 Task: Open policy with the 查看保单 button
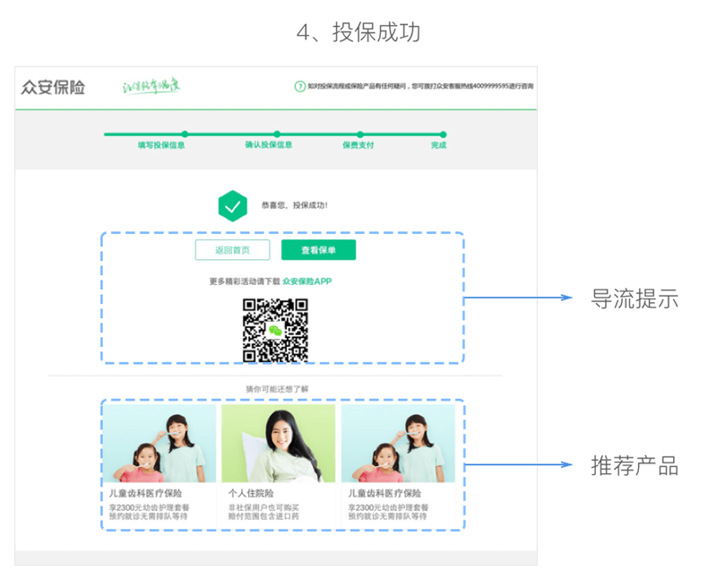pos(318,250)
